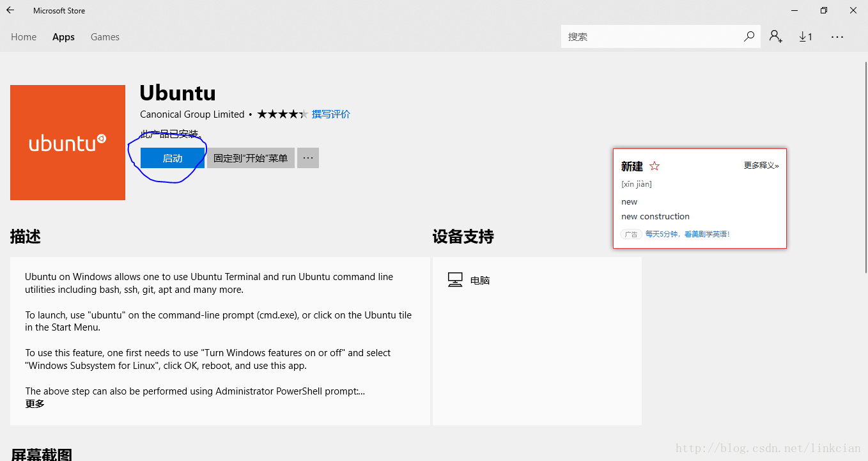Expand description with 更多 link

pos(35,404)
